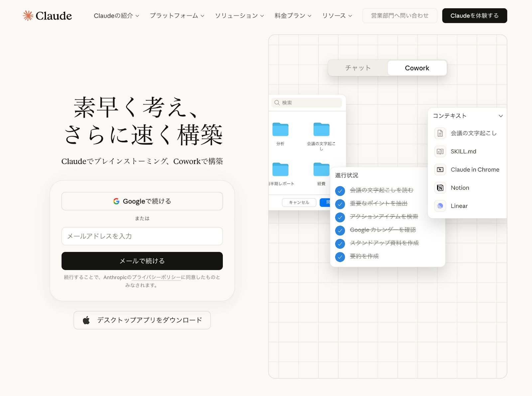Toggle the 会議の文字起こしを読む checkmark
This screenshot has height=396, width=532.
340,191
